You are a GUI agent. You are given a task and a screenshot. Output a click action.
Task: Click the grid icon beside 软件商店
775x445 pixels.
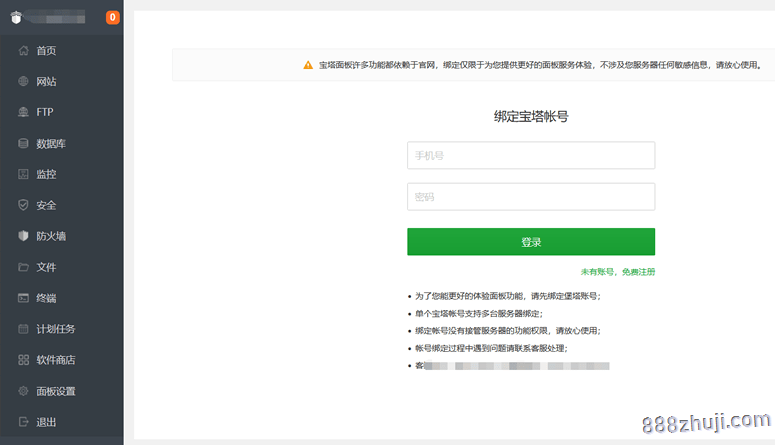(x=23, y=360)
